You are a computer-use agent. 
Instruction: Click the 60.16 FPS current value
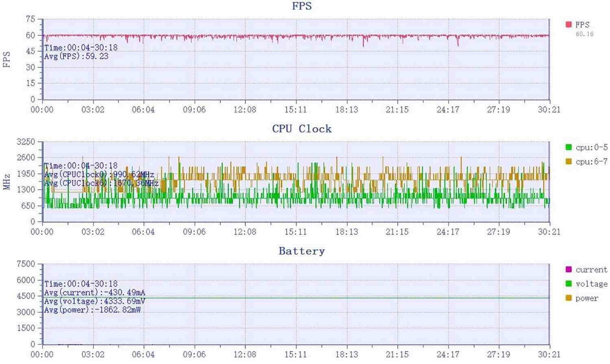[584, 34]
